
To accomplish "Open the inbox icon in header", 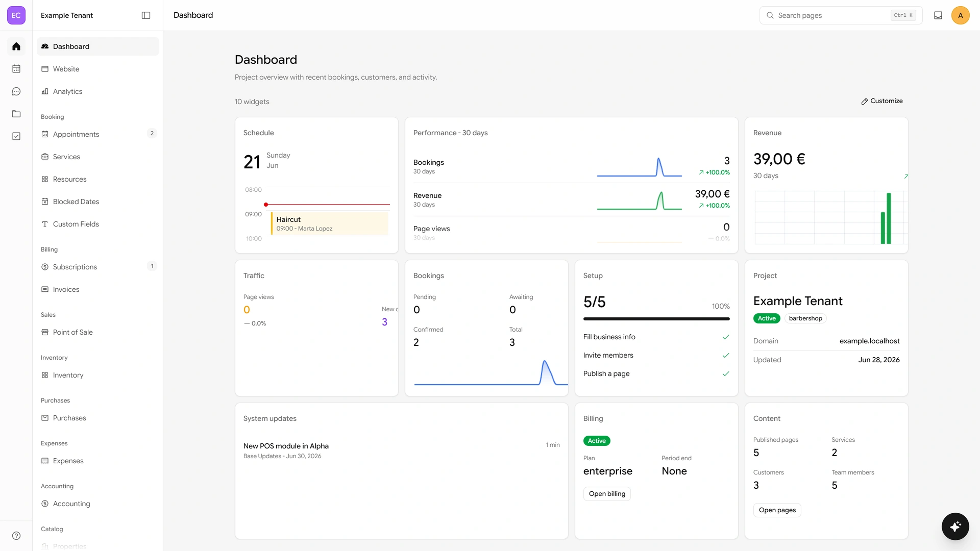I will (938, 15).
